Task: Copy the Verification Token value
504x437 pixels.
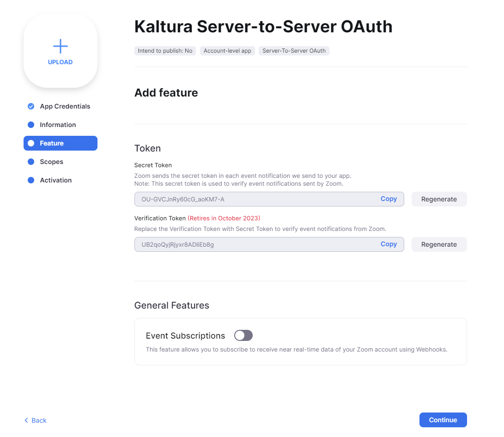Action: click(389, 244)
